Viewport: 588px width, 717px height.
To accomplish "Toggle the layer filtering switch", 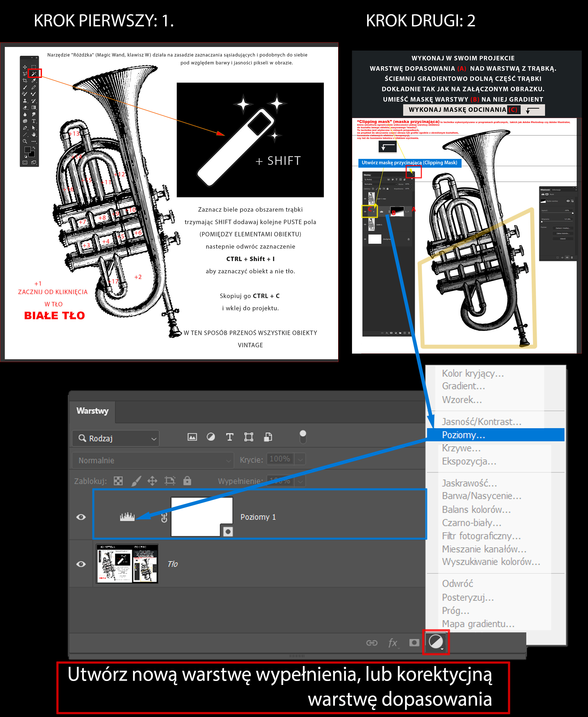I will point(303,437).
